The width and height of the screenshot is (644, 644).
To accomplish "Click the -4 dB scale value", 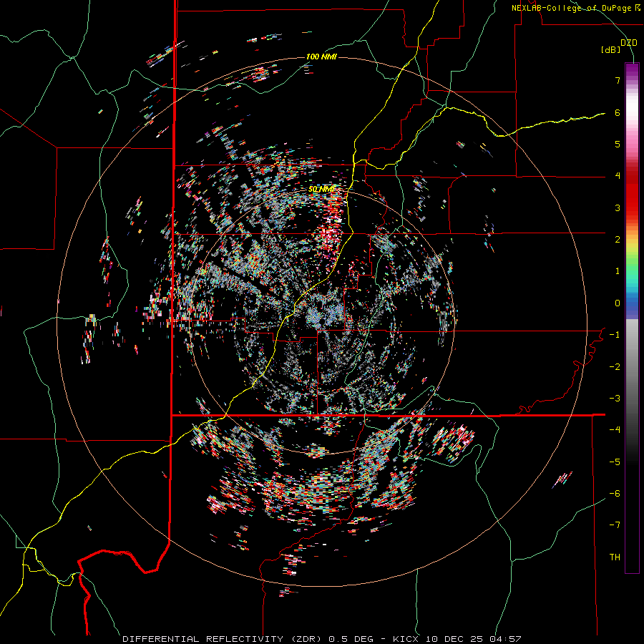I will pyautogui.click(x=615, y=430).
